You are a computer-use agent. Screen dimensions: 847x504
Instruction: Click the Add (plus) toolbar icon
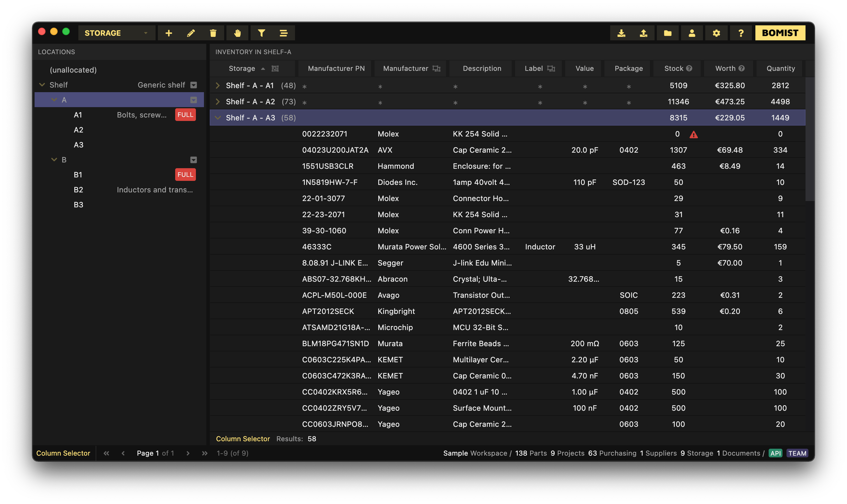[169, 33]
